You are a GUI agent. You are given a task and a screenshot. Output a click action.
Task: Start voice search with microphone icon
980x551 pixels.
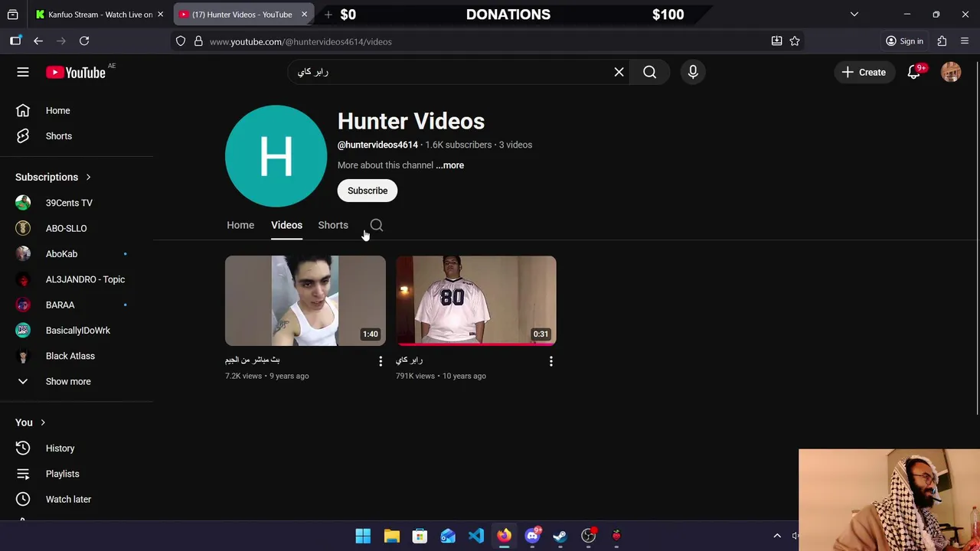click(693, 72)
